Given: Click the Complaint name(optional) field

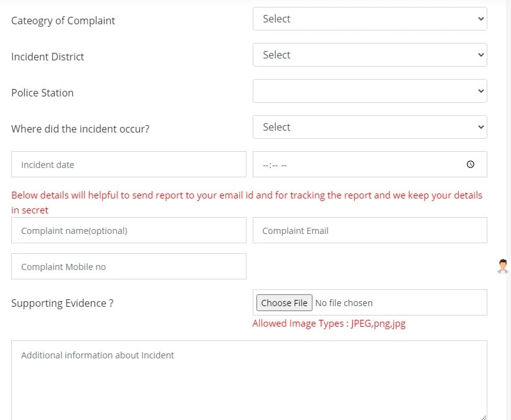Looking at the screenshot, I should [x=128, y=230].
